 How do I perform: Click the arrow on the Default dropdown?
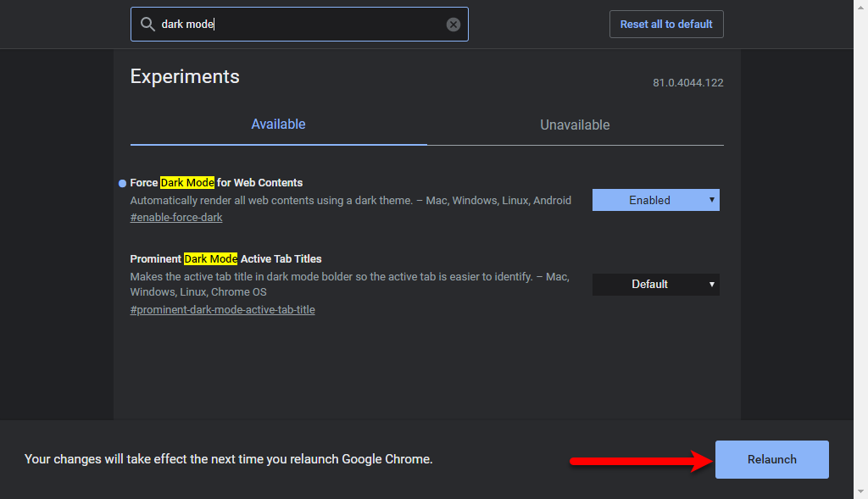[712, 285]
